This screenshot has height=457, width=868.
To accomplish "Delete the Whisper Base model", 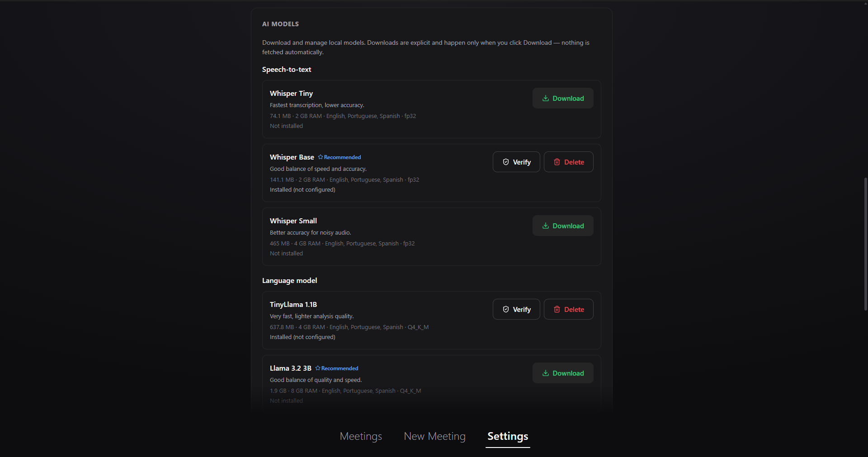I will click(x=569, y=162).
